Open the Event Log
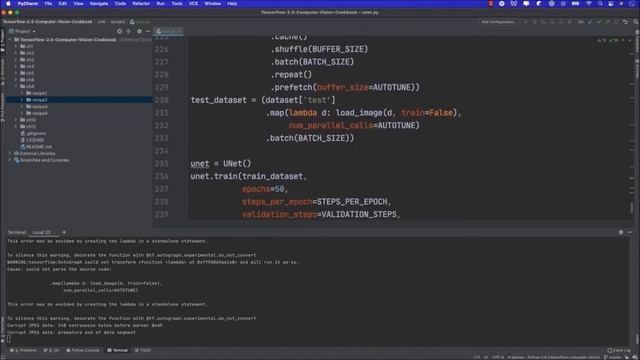The image size is (640, 360). 618,350
